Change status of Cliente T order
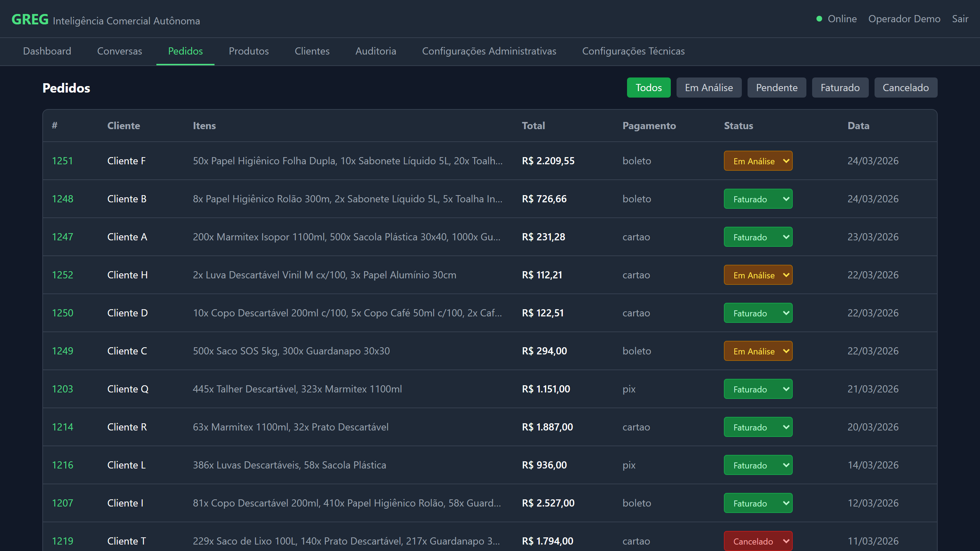 pos(758,541)
